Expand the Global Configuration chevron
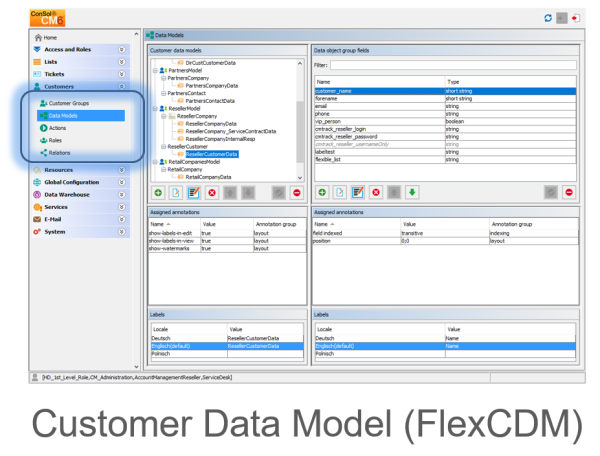This screenshot has height=456, width=600. pos(121,182)
